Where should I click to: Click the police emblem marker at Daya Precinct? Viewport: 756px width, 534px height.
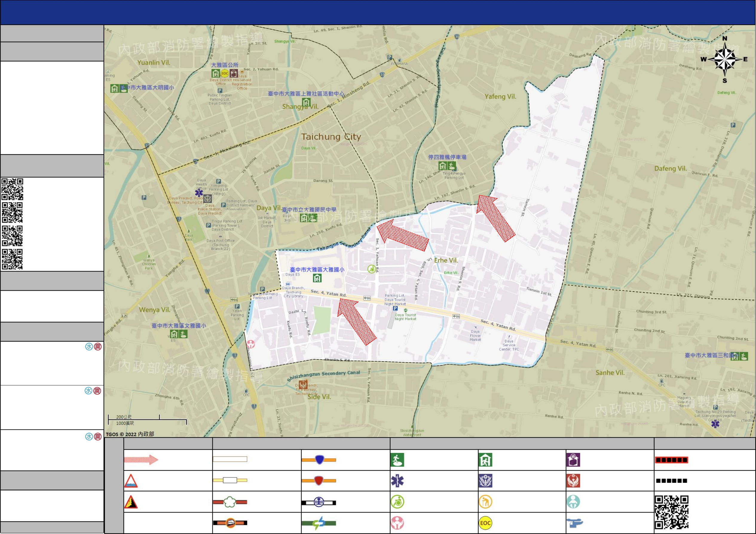pos(207,199)
